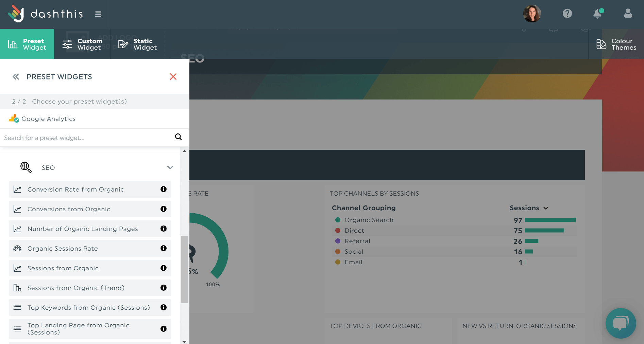
Task: Click bar chart icon of Sessions from Organic (Trend)
Action: coord(17,288)
